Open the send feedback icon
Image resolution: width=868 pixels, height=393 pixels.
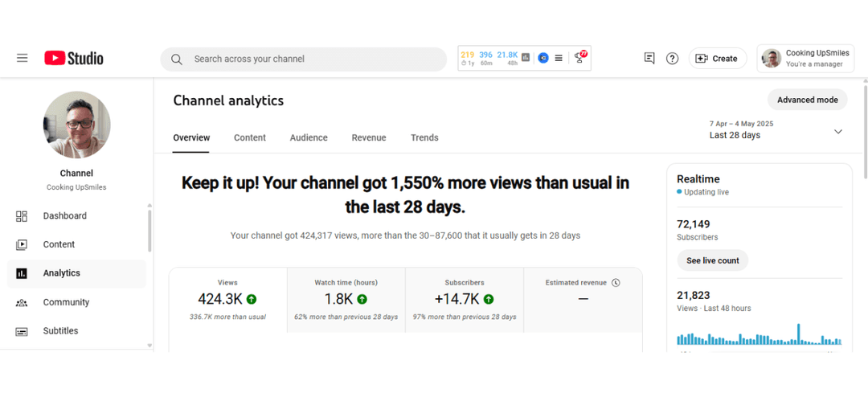(649, 59)
